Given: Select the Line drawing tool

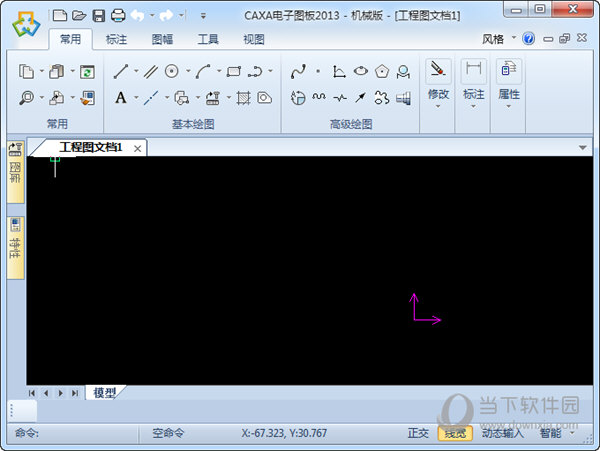Looking at the screenshot, I should click(x=121, y=71).
